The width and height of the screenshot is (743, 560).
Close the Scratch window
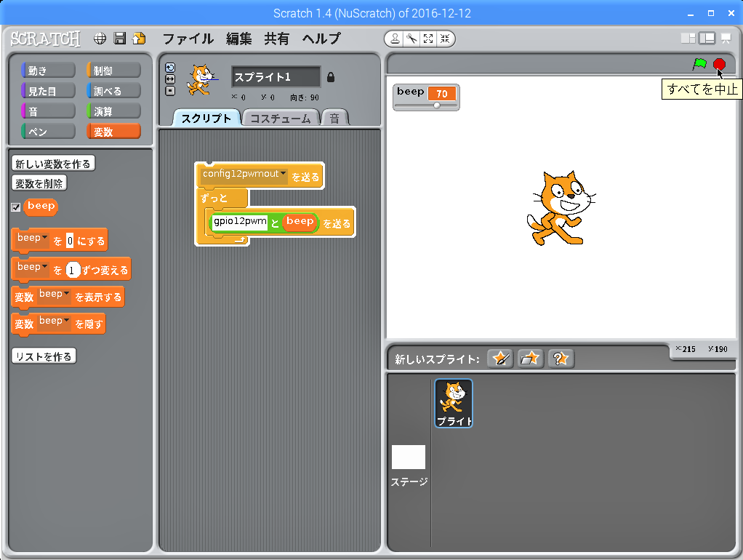[x=731, y=13]
